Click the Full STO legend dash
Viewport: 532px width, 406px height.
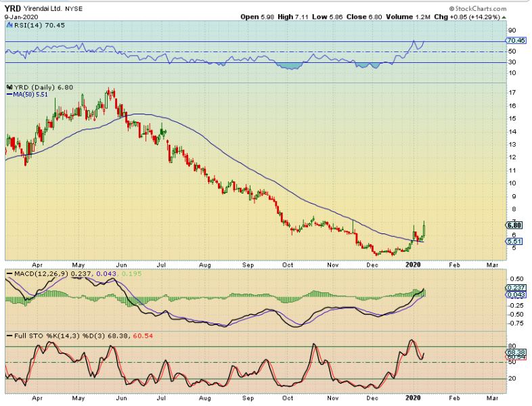[9, 336]
